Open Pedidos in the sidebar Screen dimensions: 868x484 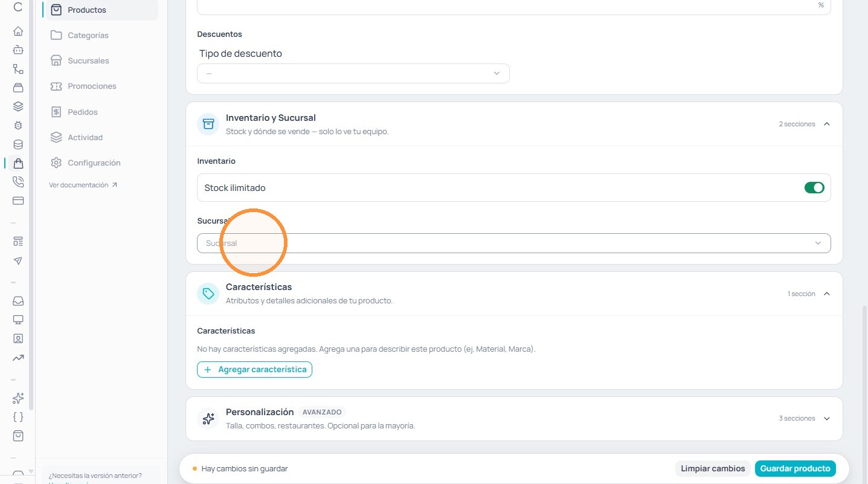click(x=101, y=112)
